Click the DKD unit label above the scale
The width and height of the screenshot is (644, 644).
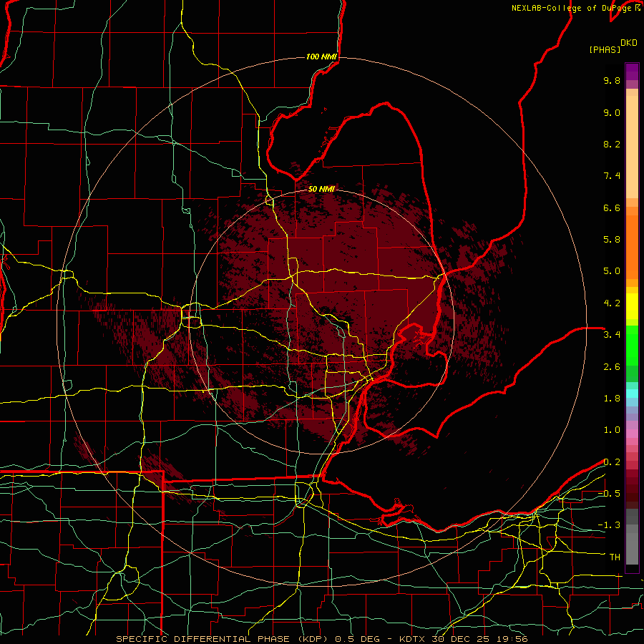629,43
